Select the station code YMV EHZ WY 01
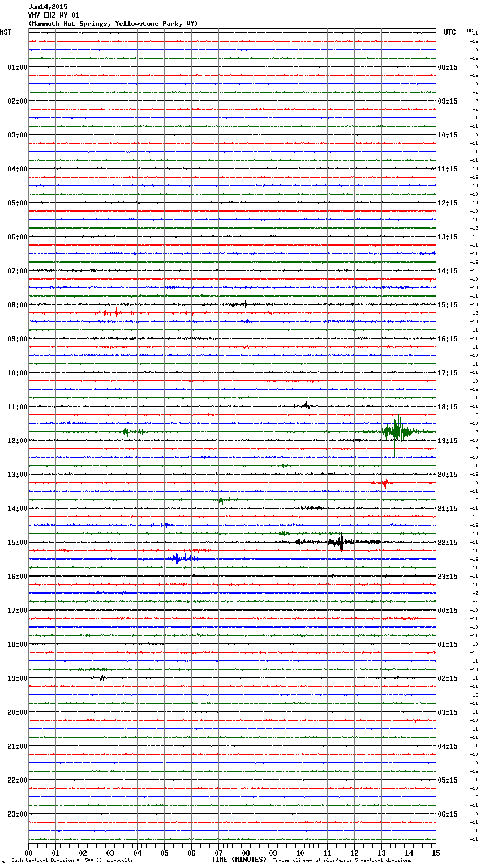The height and width of the screenshot is (868, 481). 54,15
